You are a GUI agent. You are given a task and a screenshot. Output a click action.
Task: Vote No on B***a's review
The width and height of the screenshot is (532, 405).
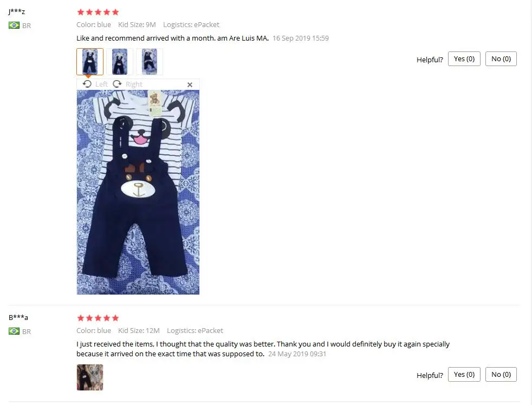pos(501,374)
